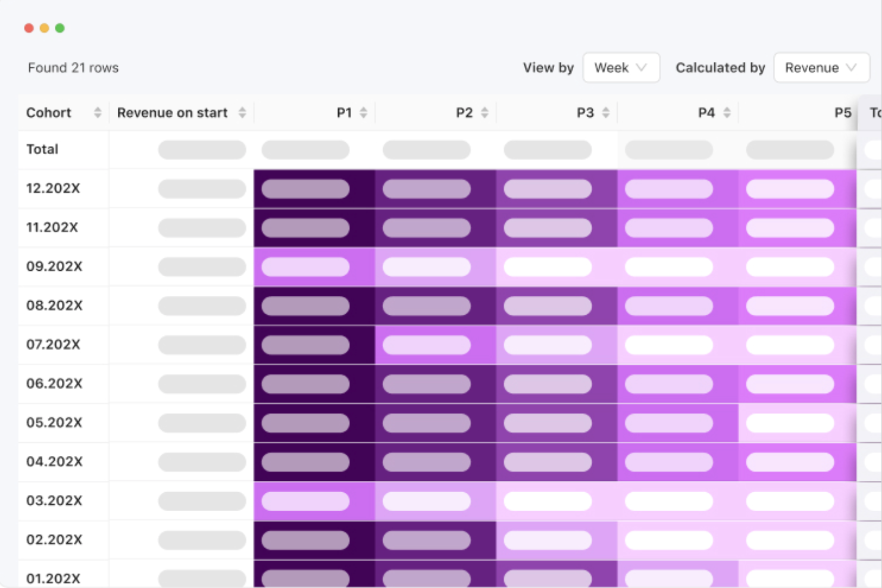
Task: Sort the P5 column
Action: [x=845, y=112]
